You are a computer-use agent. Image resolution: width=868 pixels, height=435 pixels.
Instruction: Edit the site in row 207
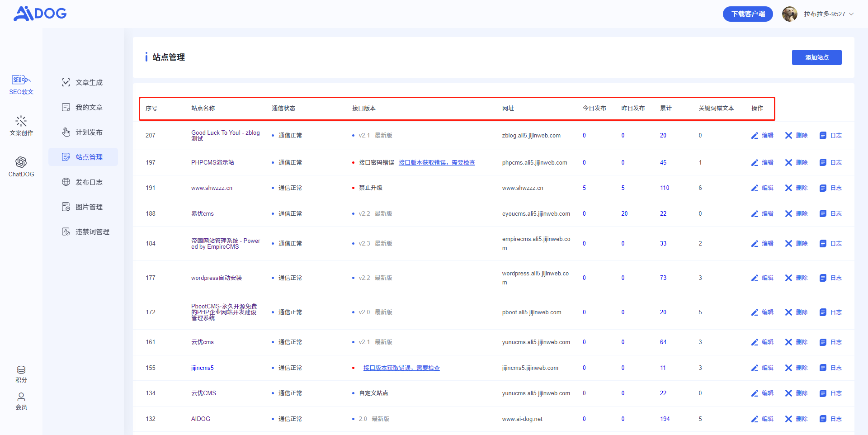[762, 135]
